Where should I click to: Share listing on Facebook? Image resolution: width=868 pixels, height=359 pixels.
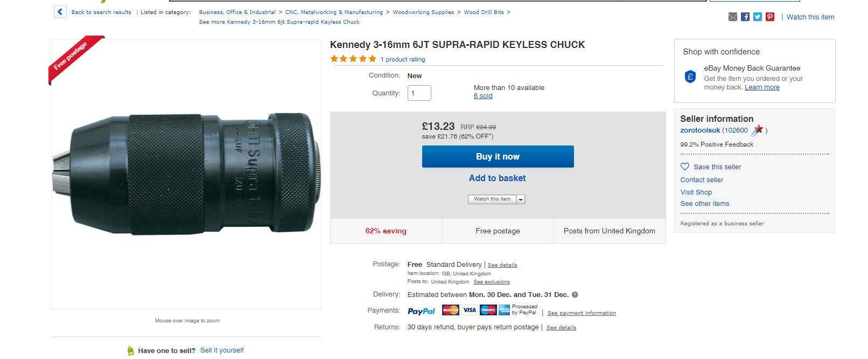(x=745, y=17)
